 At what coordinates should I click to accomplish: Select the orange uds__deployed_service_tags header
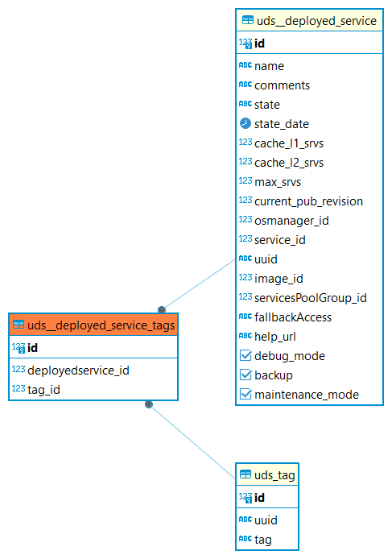(x=93, y=325)
